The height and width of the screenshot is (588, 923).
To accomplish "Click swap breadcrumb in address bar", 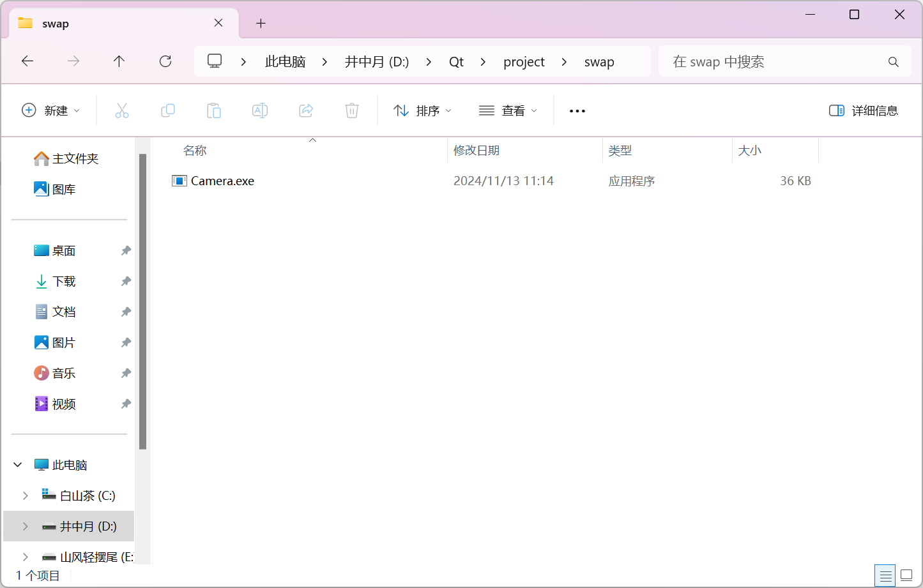I will point(599,62).
